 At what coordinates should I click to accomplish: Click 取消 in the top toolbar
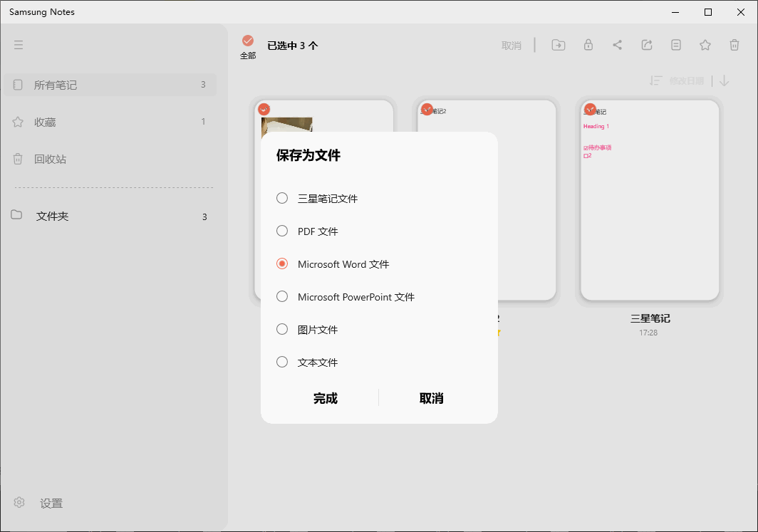[x=512, y=46]
